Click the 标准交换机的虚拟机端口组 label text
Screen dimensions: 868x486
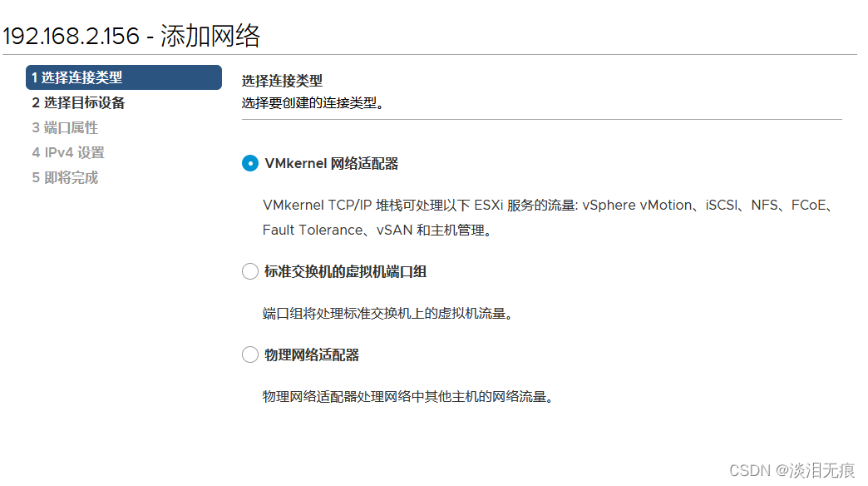347,271
